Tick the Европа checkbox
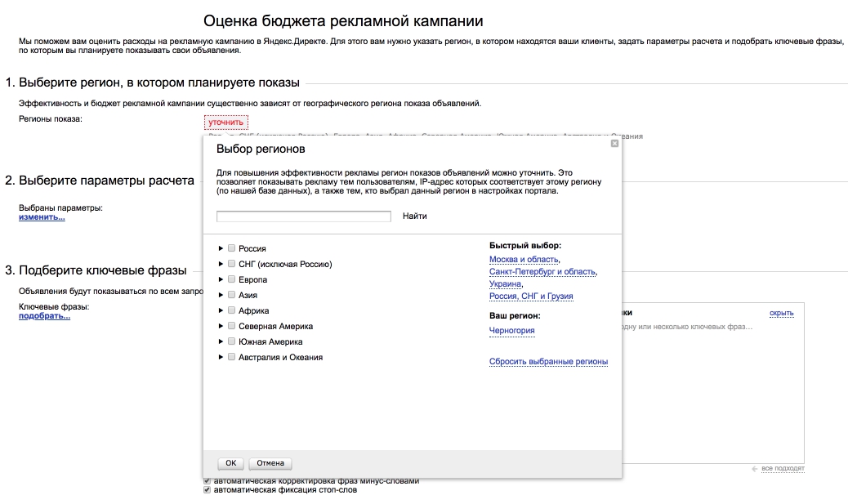 231,279
